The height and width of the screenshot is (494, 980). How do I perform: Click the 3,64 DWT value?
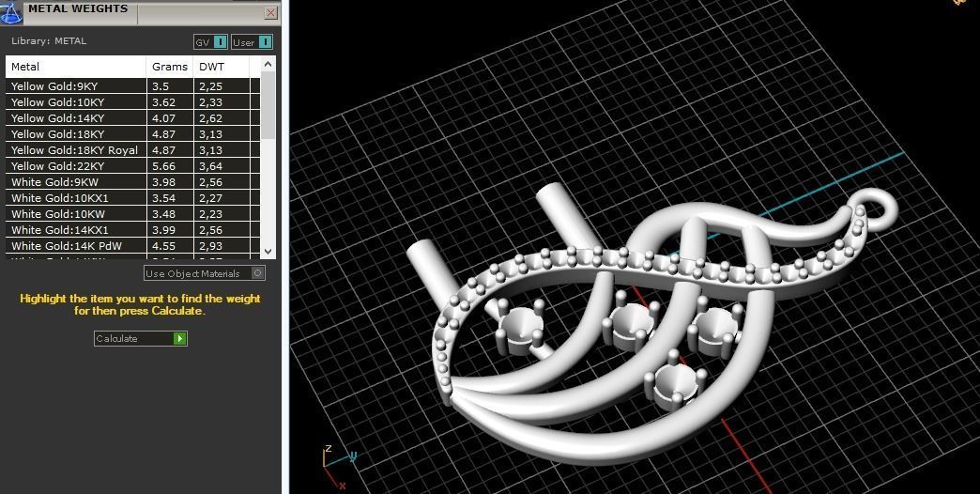coord(211,166)
